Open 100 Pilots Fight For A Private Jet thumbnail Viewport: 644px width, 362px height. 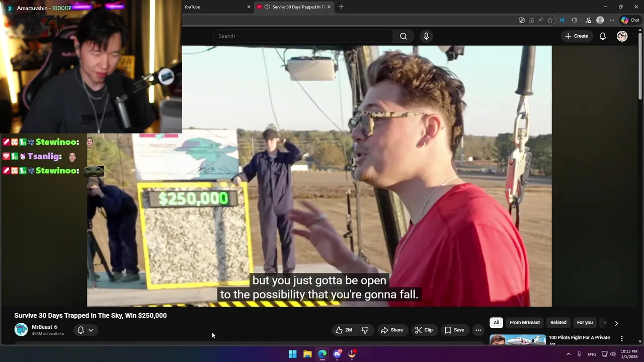[517, 340]
